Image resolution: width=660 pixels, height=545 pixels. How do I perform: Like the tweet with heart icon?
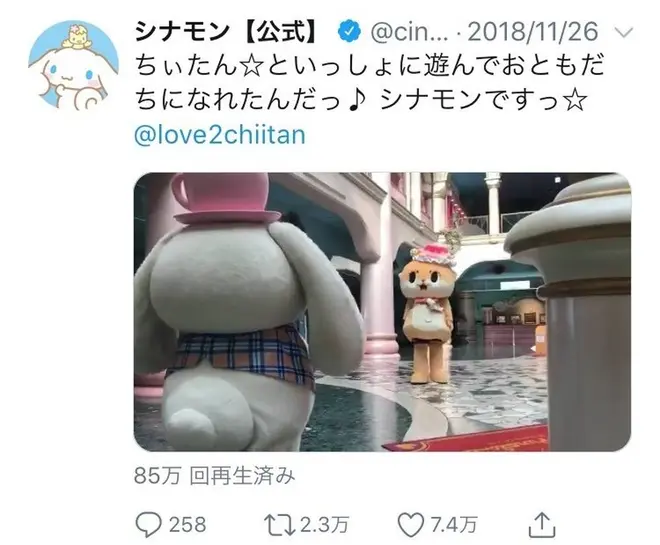(x=410, y=524)
